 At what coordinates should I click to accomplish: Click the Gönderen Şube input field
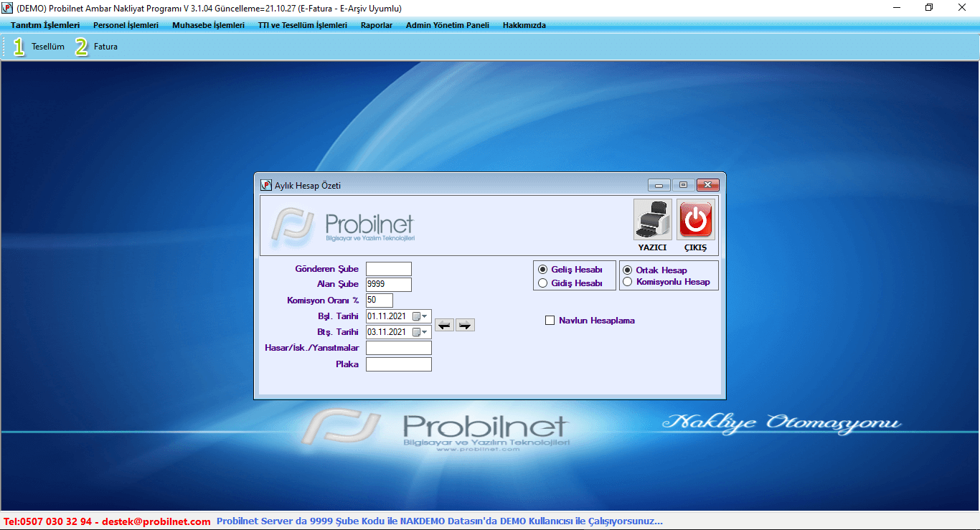(388, 269)
